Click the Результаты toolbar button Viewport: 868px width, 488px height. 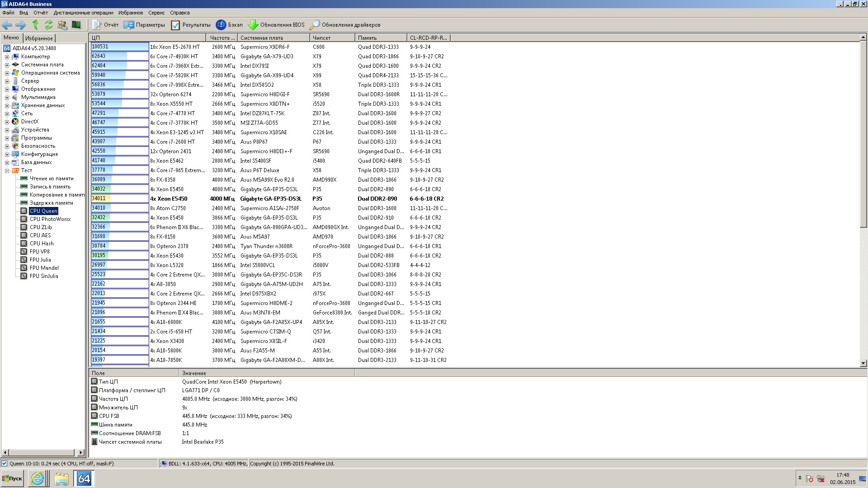(191, 25)
